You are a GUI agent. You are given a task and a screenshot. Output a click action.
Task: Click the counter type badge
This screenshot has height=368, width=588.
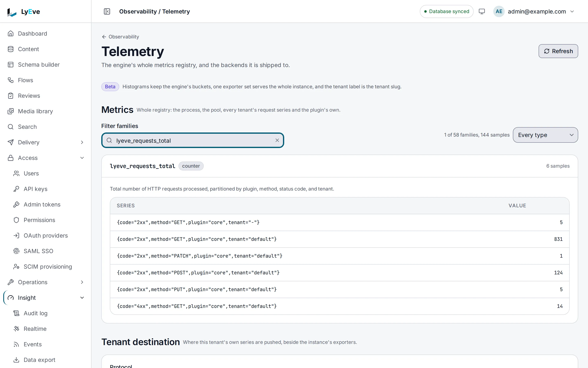click(x=191, y=166)
